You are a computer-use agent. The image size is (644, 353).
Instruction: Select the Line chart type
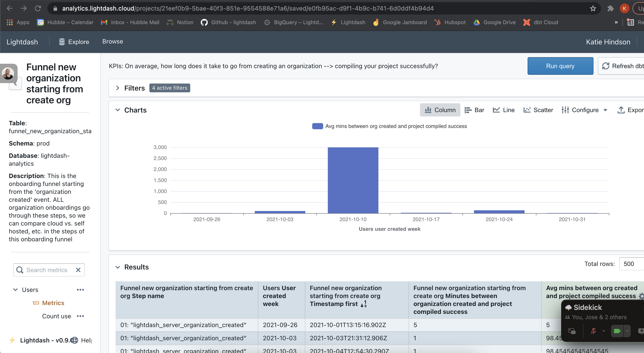[503, 110]
